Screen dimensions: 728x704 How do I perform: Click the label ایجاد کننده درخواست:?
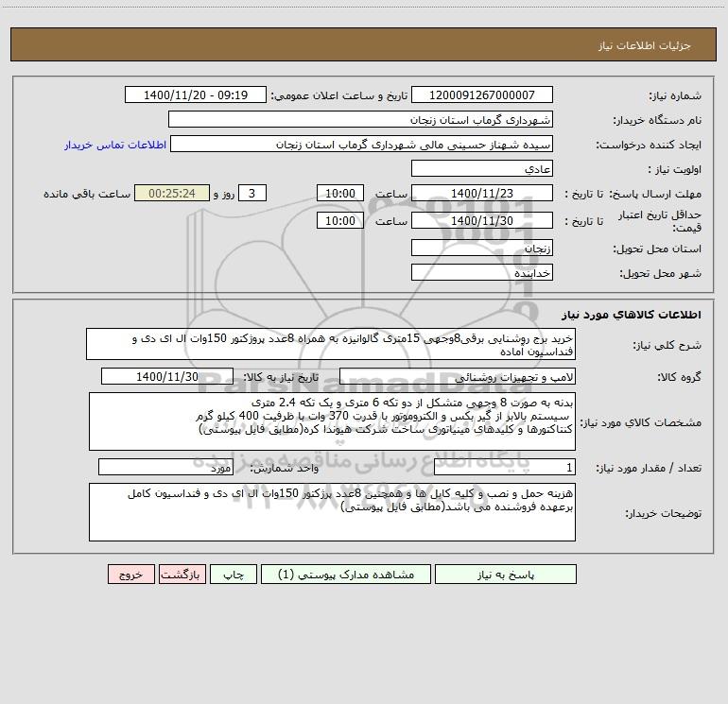coord(649,146)
